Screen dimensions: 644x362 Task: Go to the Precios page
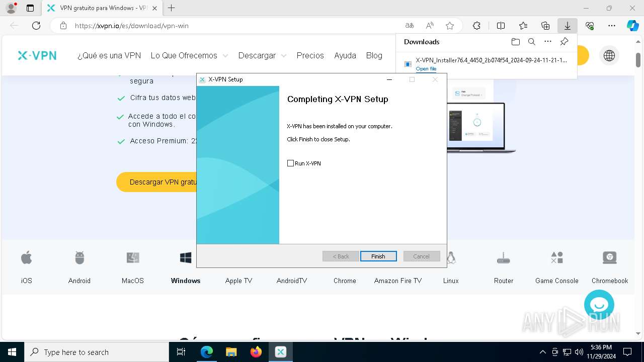[310, 55]
